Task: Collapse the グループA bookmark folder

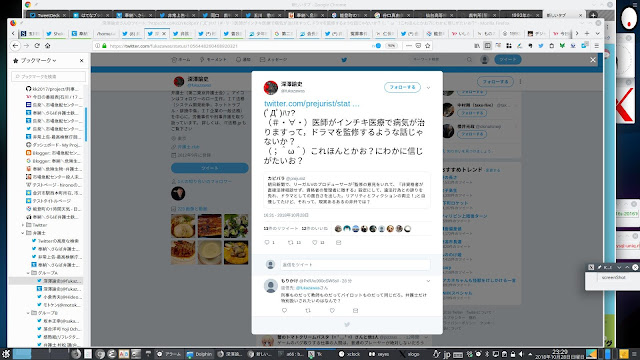Action: (x=28, y=273)
